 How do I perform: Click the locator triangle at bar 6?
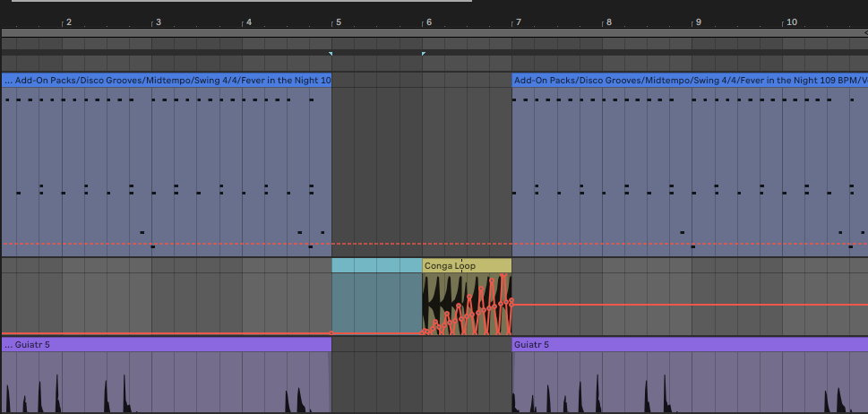423,55
